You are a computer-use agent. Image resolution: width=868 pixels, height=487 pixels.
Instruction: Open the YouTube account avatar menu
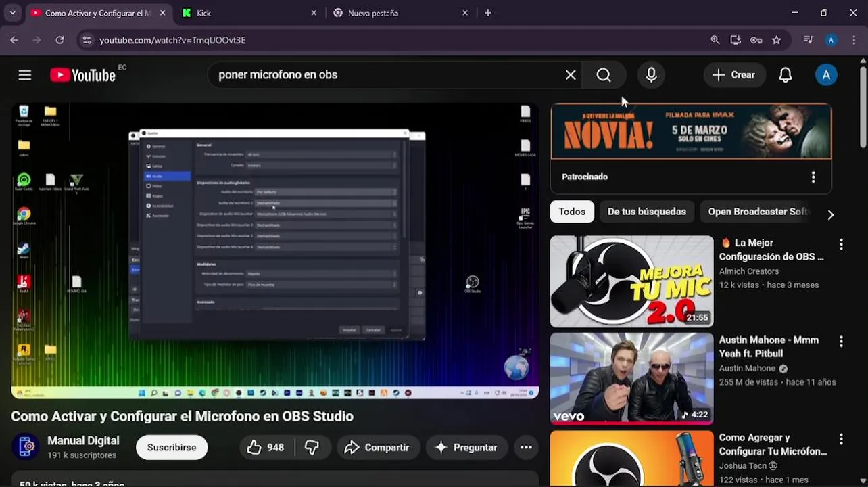[826, 75]
